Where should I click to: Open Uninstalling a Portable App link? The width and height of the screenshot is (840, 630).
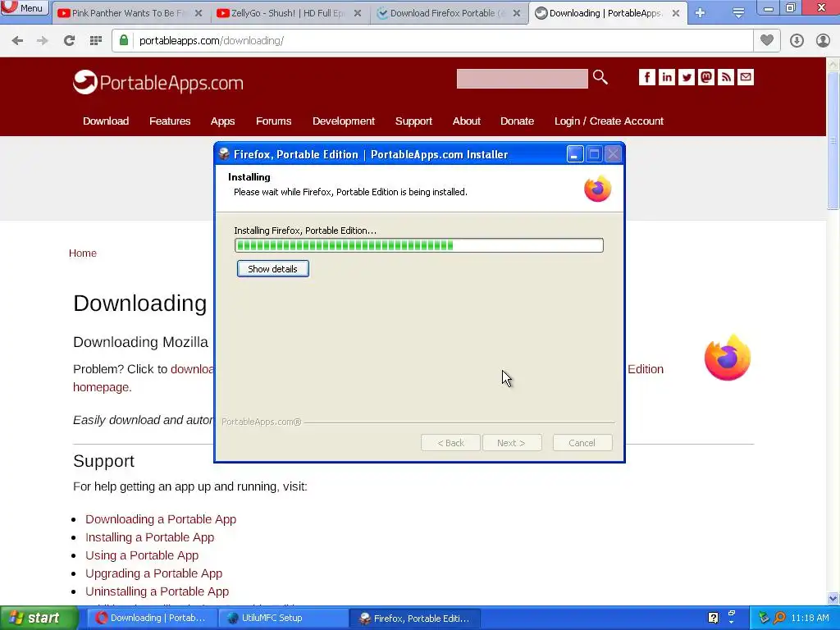(157, 591)
